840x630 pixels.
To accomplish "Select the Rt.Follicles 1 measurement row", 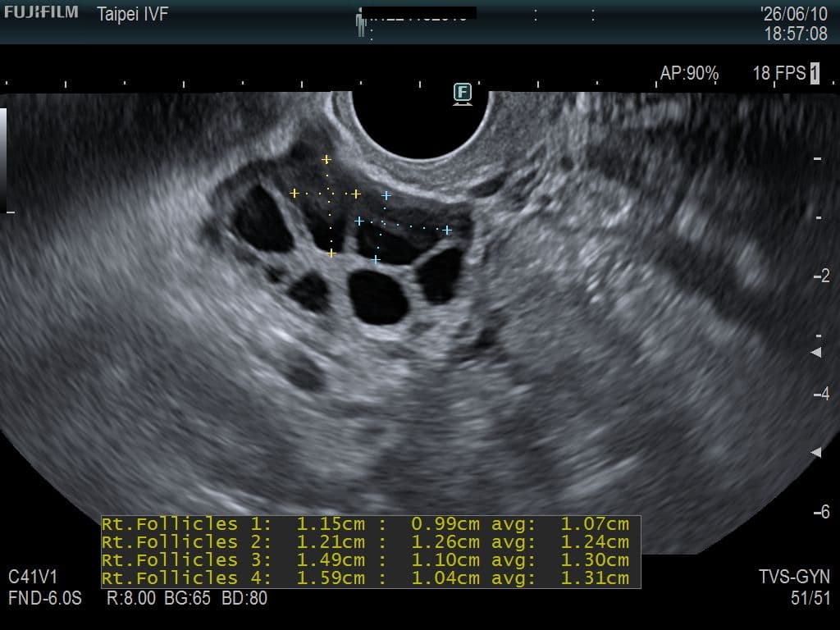I will tap(365, 524).
